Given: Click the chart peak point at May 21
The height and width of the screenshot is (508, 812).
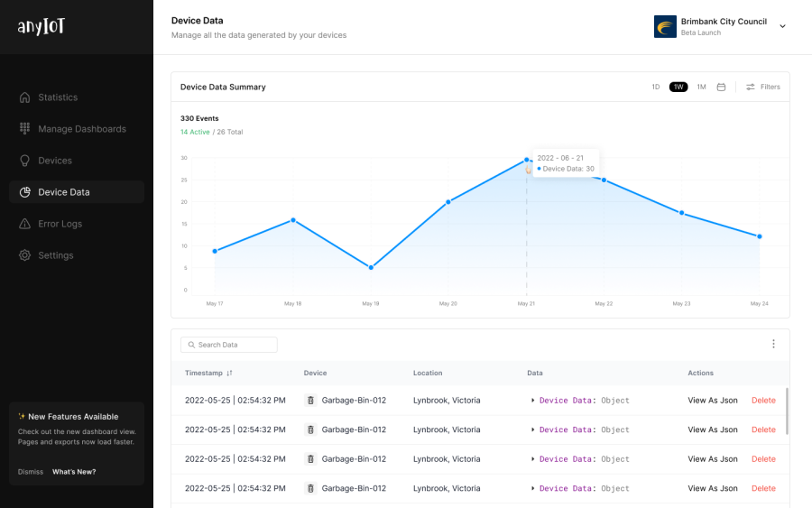Looking at the screenshot, I should pos(527,160).
